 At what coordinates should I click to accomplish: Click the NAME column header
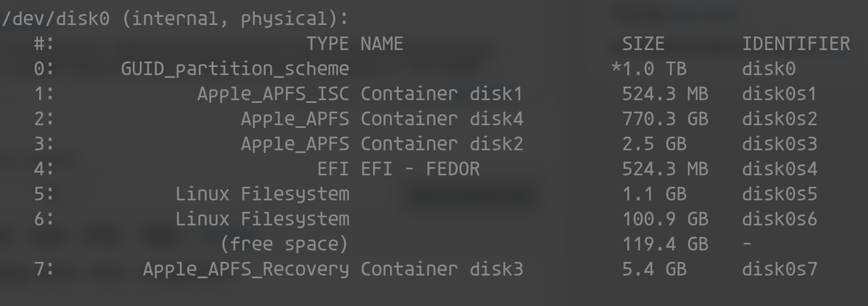coord(382,44)
